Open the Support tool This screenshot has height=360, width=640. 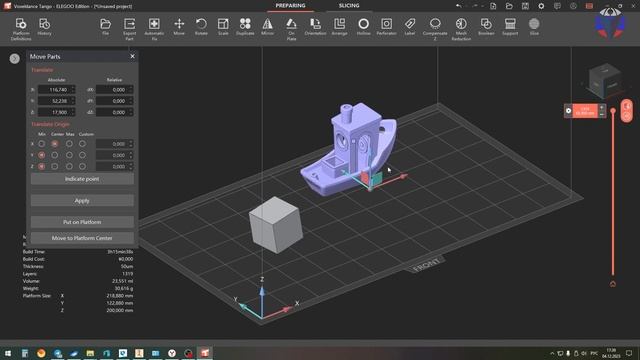(x=510, y=27)
